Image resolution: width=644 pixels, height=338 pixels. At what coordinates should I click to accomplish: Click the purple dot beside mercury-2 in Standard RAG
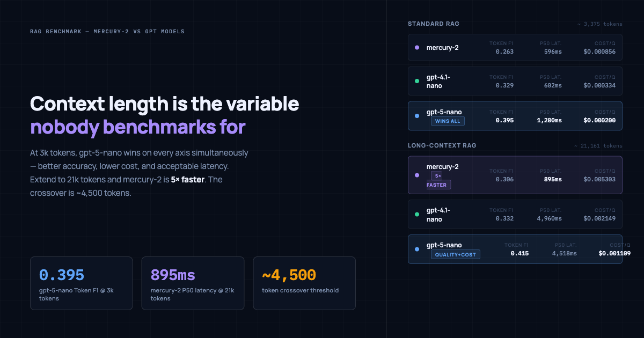[417, 47]
